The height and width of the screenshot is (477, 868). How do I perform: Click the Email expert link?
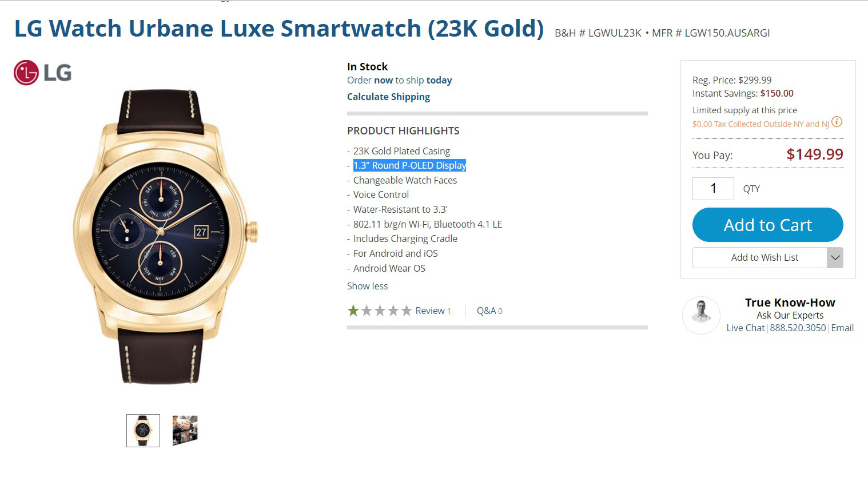[842, 328]
